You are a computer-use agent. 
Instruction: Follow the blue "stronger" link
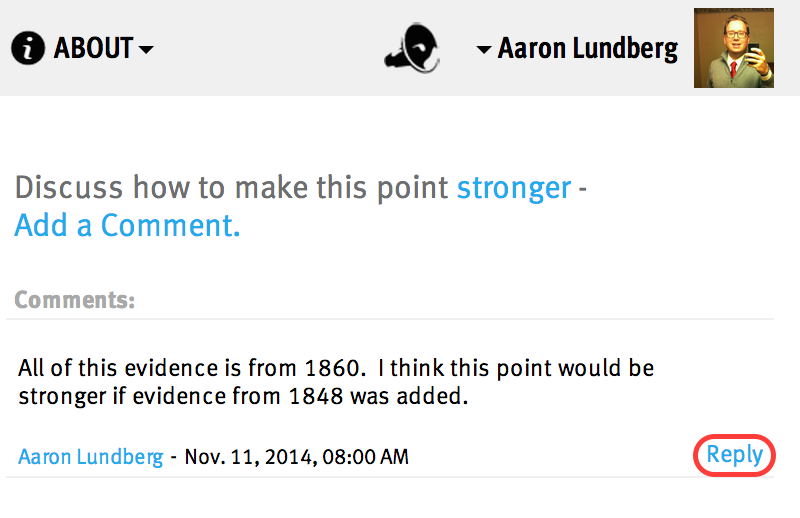pyautogui.click(x=514, y=188)
